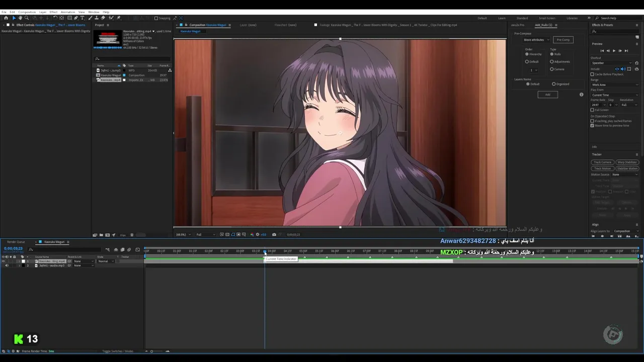Viewport: 644px width, 362px height.
Task: Open the Composition menu
Action: coord(27,12)
